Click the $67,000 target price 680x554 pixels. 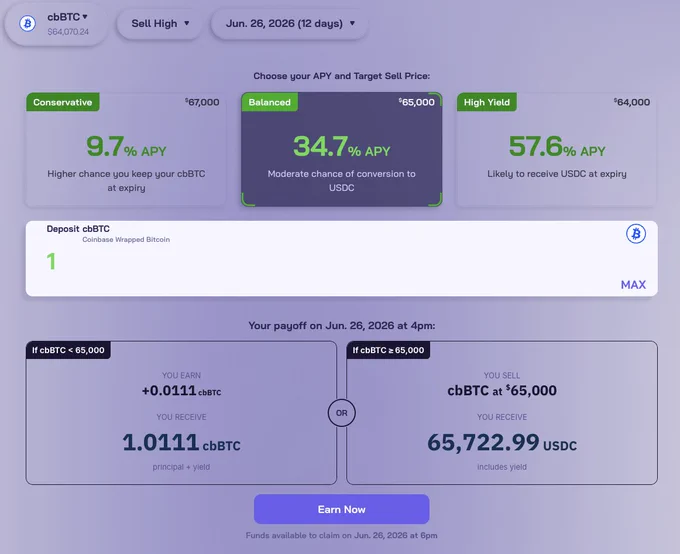coord(202,102)
